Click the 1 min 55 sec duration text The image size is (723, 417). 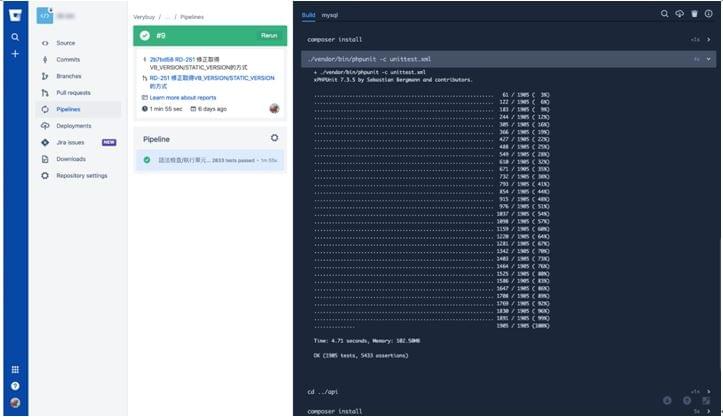coord(166,109)
